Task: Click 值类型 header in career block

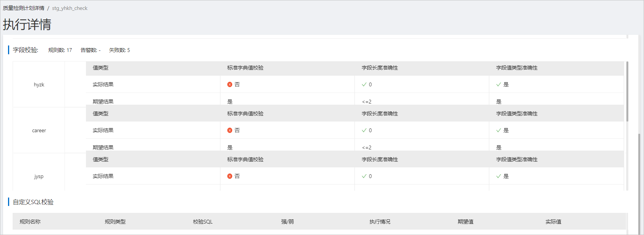Action: [100, 113]
